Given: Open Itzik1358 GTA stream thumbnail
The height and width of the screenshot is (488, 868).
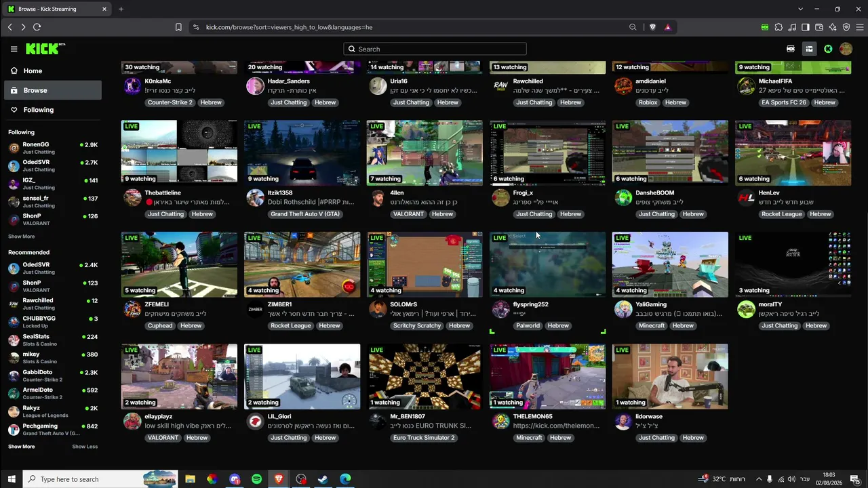Looking at the screenshot, I should (x=302, y=152).
